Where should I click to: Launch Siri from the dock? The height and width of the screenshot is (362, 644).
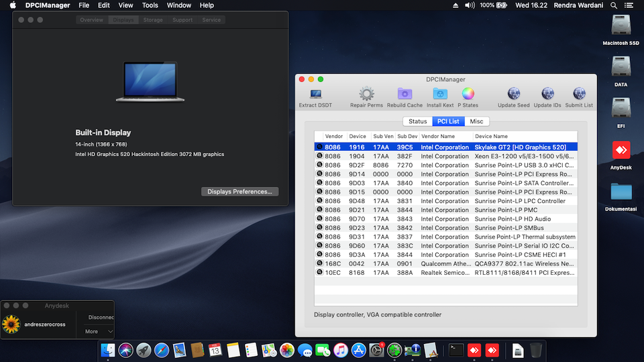point(125,350)
